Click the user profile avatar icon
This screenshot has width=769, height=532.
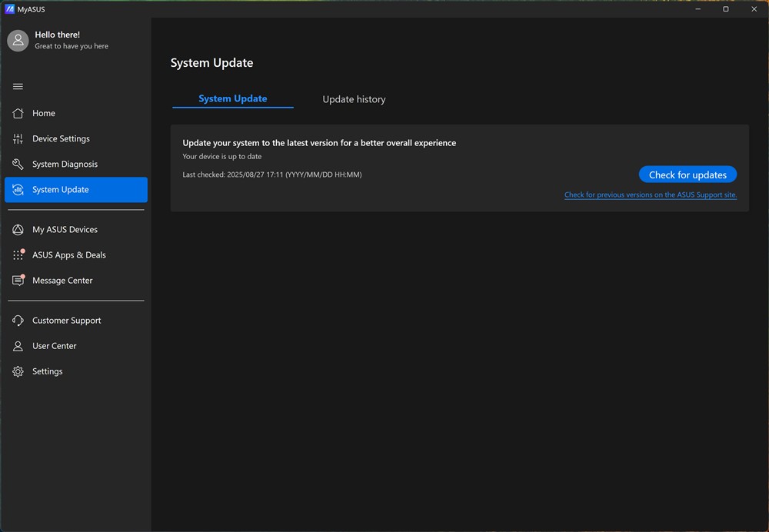(x=18, y=41)
